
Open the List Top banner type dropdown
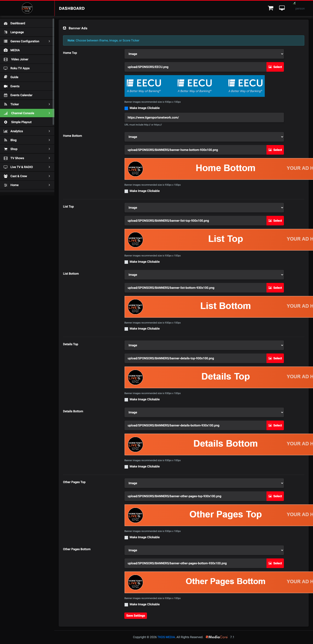(x=204, y=208)
